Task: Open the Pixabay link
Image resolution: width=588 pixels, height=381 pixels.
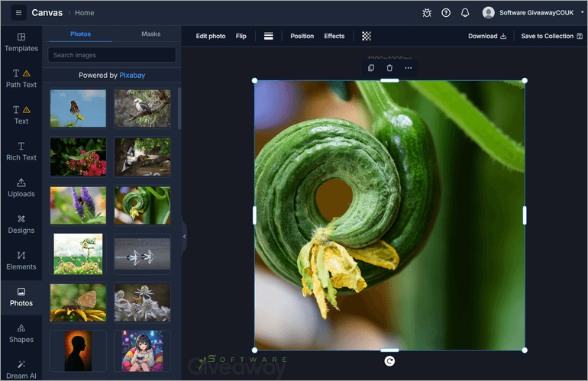Action: click(x=132, y=75)
